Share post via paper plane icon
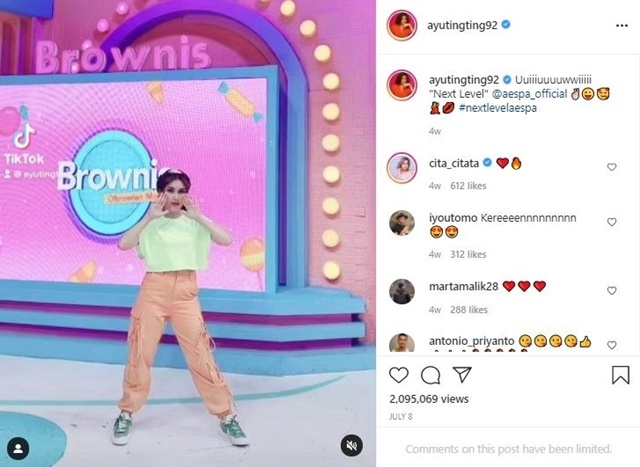The image size is (640, 467). (462, 374)
